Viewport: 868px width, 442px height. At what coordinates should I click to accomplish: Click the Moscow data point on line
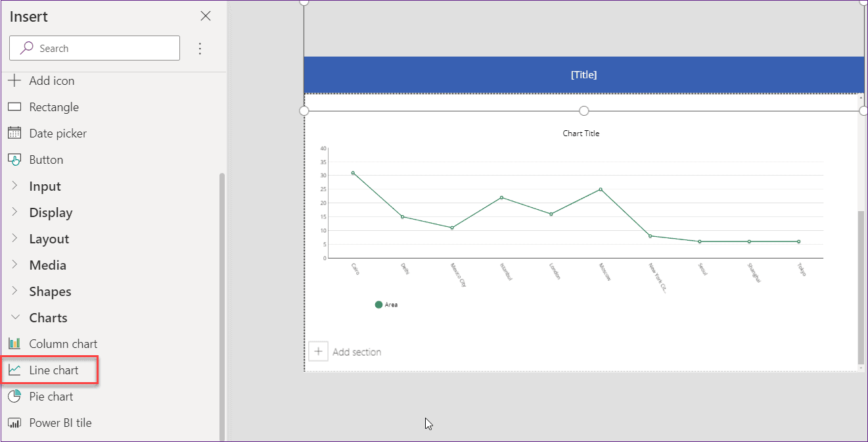(601, 189)
